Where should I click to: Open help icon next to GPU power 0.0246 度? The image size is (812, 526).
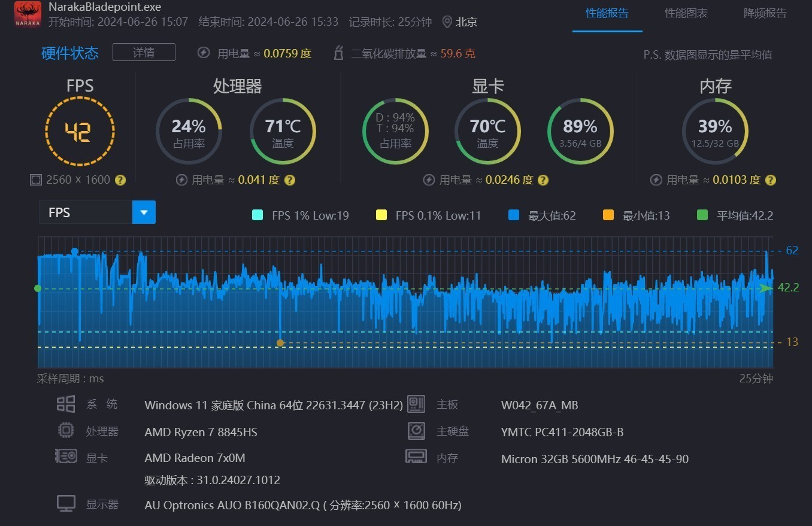(x=543, y=180)
